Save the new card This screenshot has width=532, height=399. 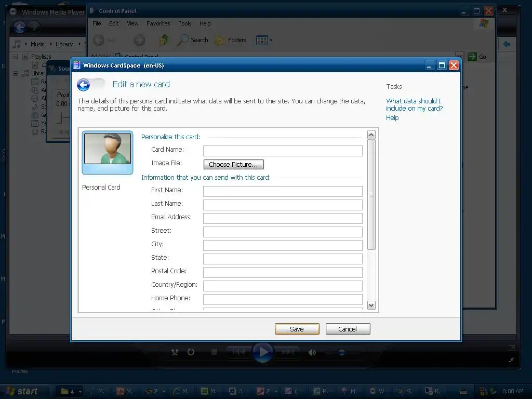click(x=297, y=329)
